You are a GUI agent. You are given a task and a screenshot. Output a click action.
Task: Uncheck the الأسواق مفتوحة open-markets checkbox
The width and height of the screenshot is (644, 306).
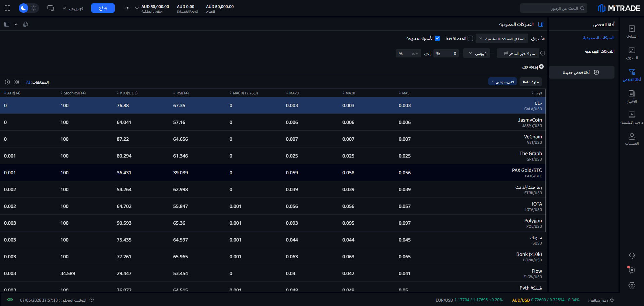point(437,38)
